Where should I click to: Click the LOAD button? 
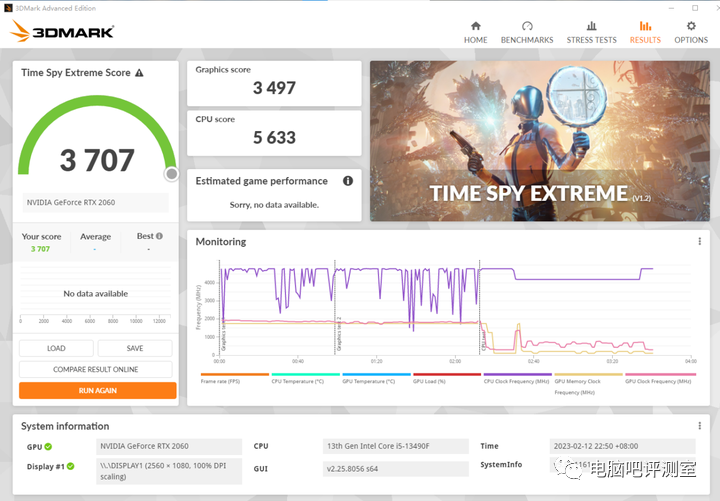click(56, 348)
